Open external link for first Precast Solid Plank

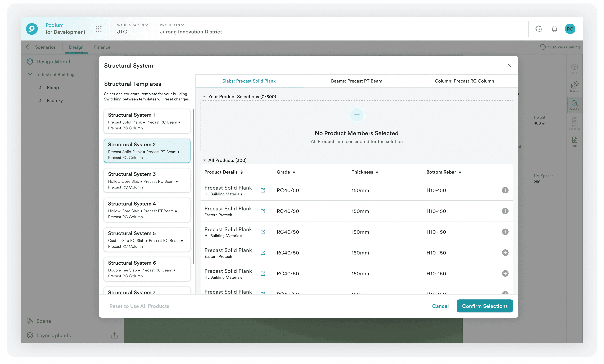point(263,190)
